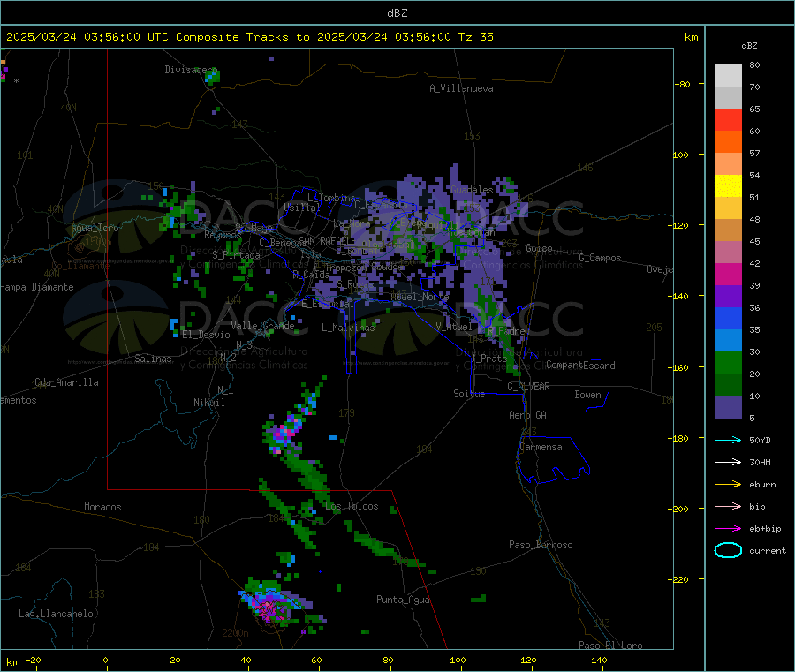795x672 pixels.
Task: Click the J_Prats location label
Action: (488, 358)
